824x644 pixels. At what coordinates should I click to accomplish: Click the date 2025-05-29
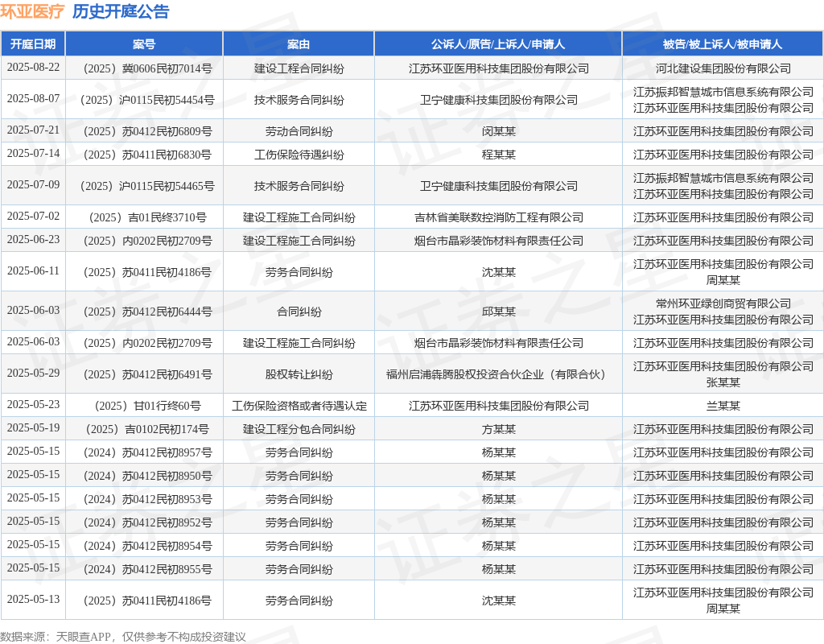(33, 373)
